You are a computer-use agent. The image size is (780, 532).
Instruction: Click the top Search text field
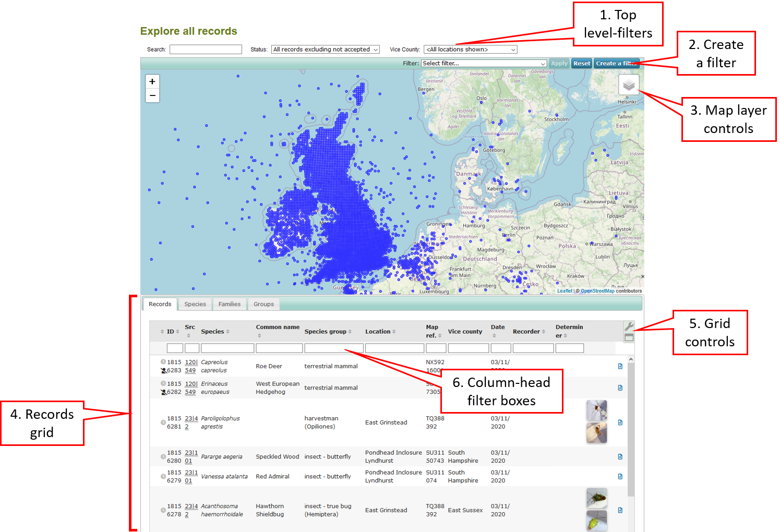(x=206, y=50)
